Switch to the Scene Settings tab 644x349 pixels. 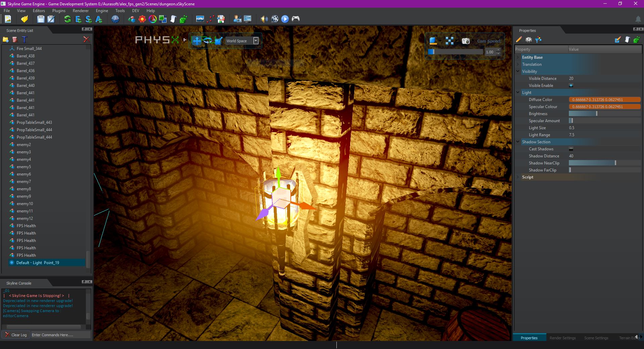[x=596, y=338]
